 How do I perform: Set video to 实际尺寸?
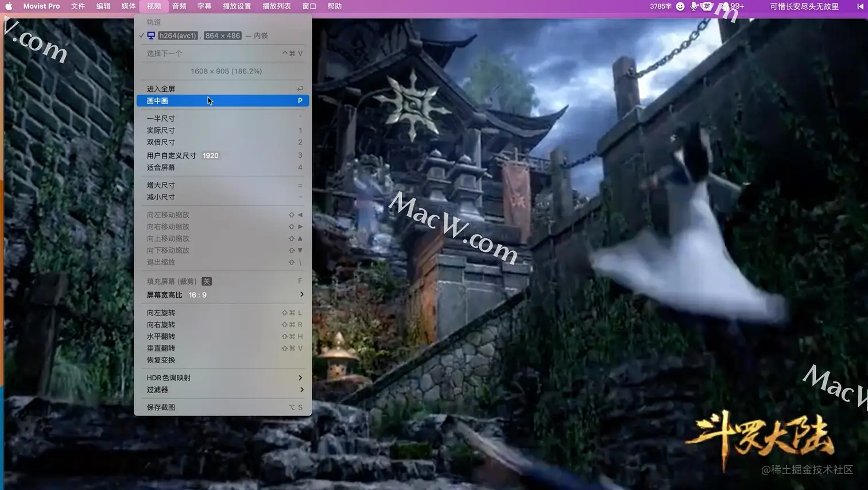223,130
